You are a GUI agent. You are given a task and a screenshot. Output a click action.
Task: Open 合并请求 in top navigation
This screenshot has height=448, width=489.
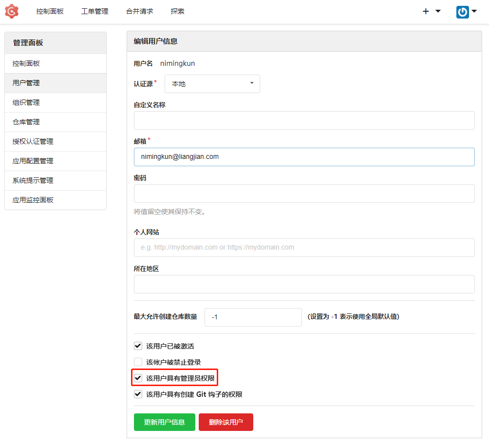[139, 11]
